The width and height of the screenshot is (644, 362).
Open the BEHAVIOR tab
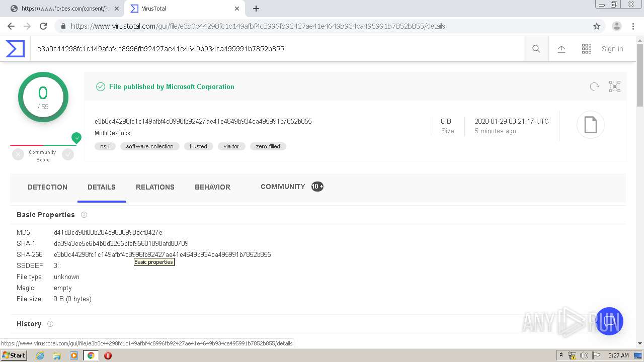coord(212,187)
